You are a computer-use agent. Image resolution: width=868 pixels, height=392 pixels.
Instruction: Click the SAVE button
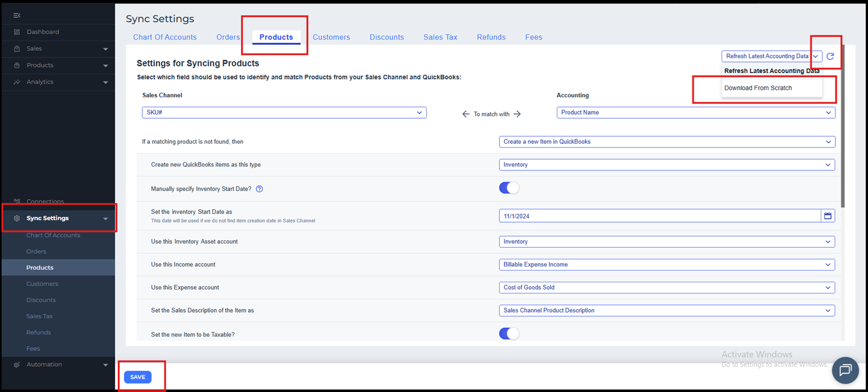[138, 377]
